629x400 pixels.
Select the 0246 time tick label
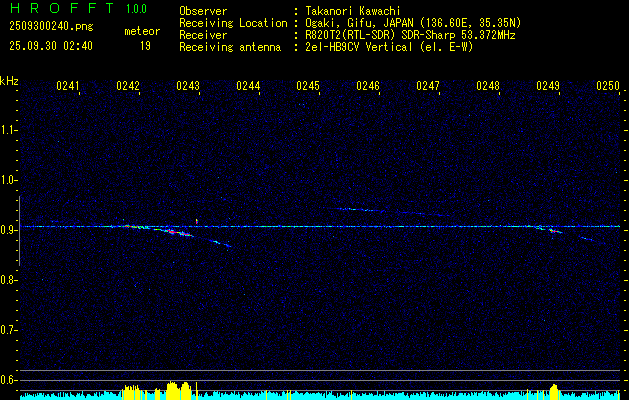coord(368,87)
